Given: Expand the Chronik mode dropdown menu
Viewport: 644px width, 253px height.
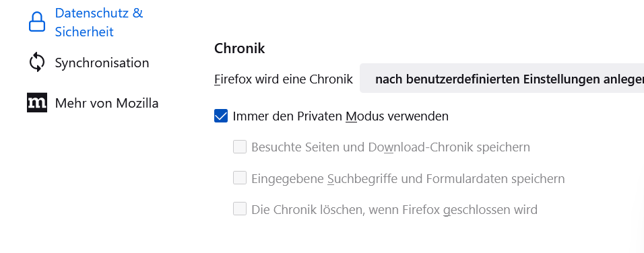Looking at the screenshot, I should point(502,78).
